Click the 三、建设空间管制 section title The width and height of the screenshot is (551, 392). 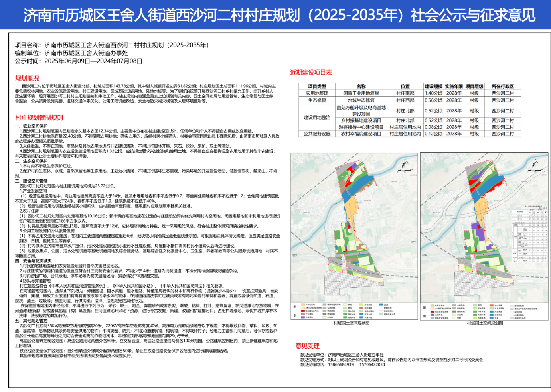point(31,181)
